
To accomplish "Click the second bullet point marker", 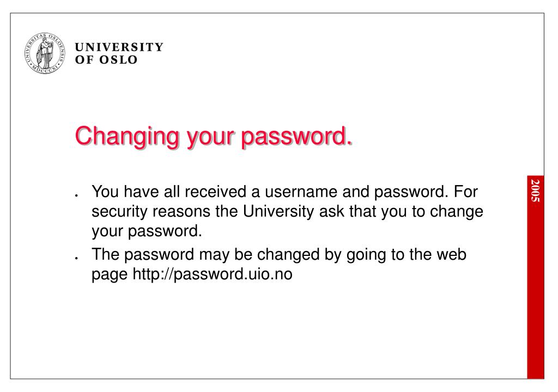I will (x=76, y=258).
